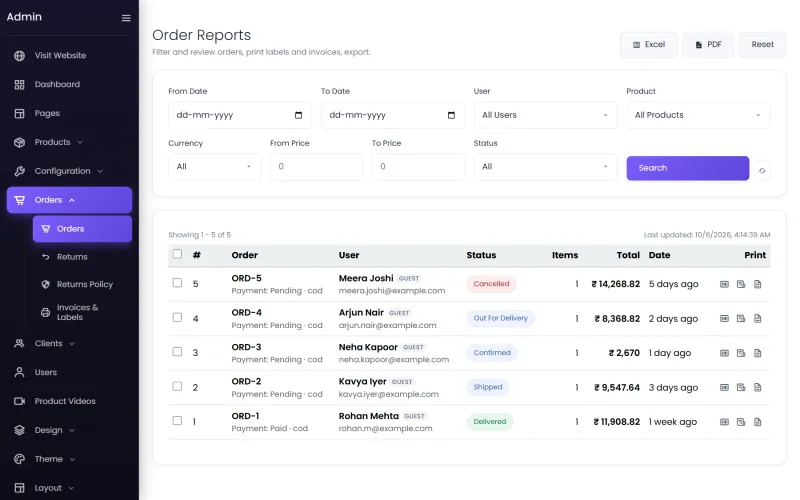Click meera.joshi@example.com email text

(392, 291)
